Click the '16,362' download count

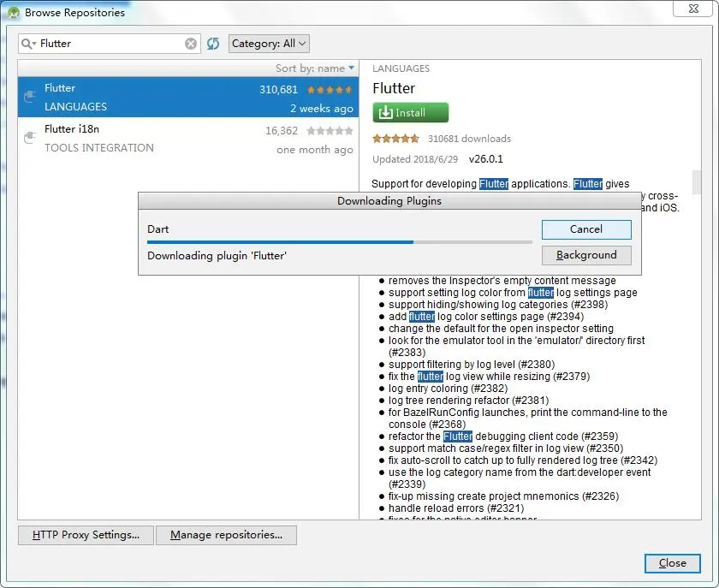coord(282,131)
